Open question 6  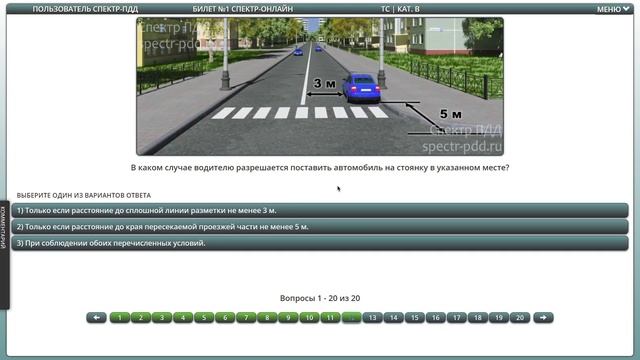pyautogui.click(x=225, y=318)
